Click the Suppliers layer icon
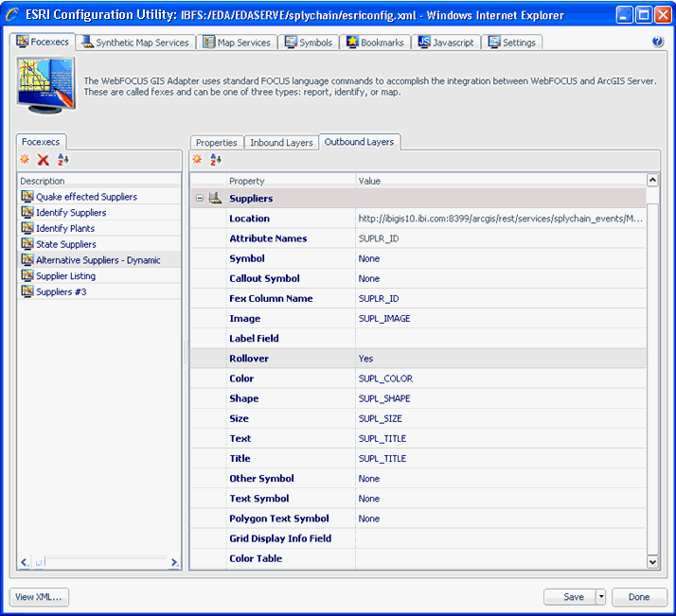This screenshot has height=616, width=676. pos(215,198)
